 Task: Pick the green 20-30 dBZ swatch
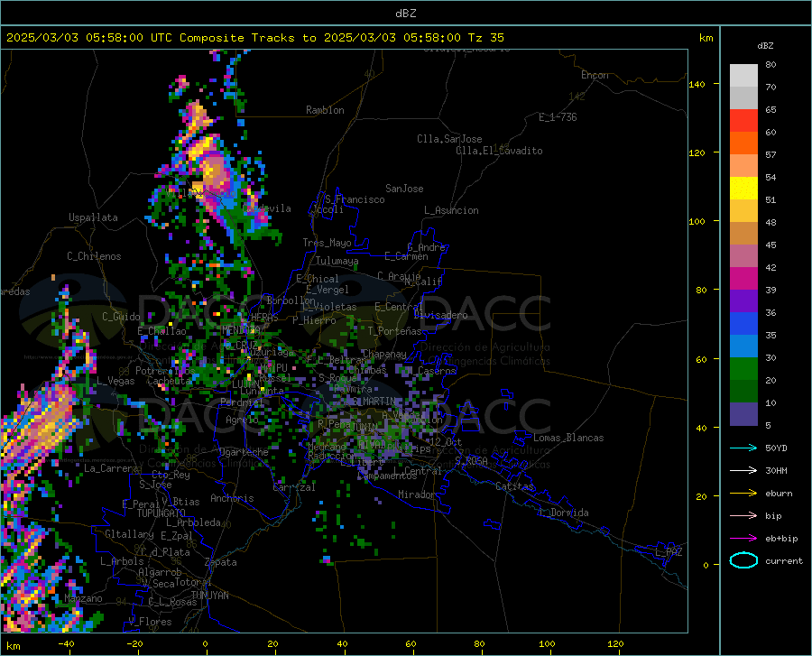[743, 369]
